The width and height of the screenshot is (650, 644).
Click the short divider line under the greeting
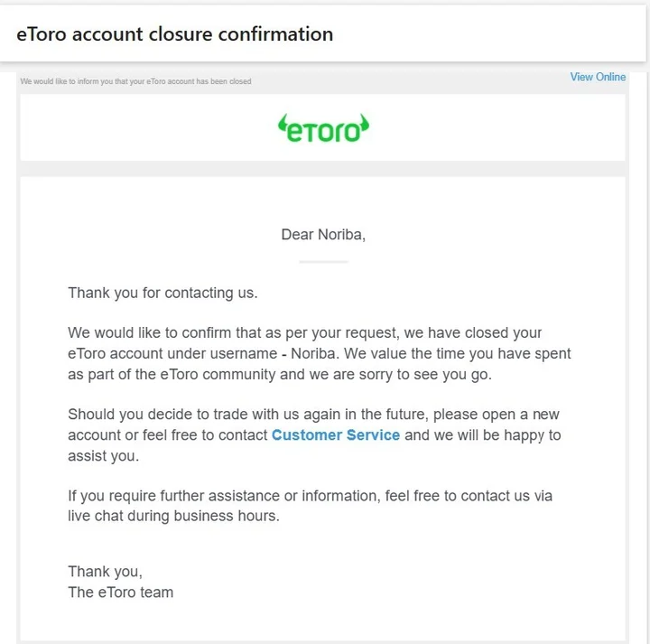pyautogui.click(x=323, y=262)
